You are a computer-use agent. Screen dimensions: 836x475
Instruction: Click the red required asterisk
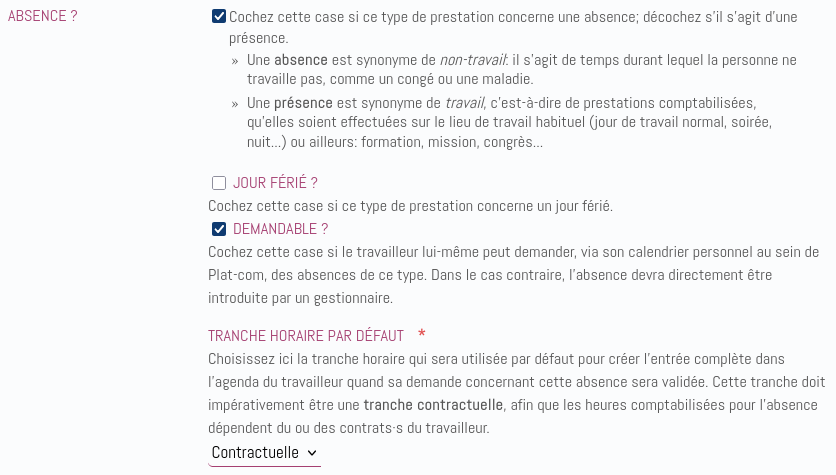coord(422,334)
